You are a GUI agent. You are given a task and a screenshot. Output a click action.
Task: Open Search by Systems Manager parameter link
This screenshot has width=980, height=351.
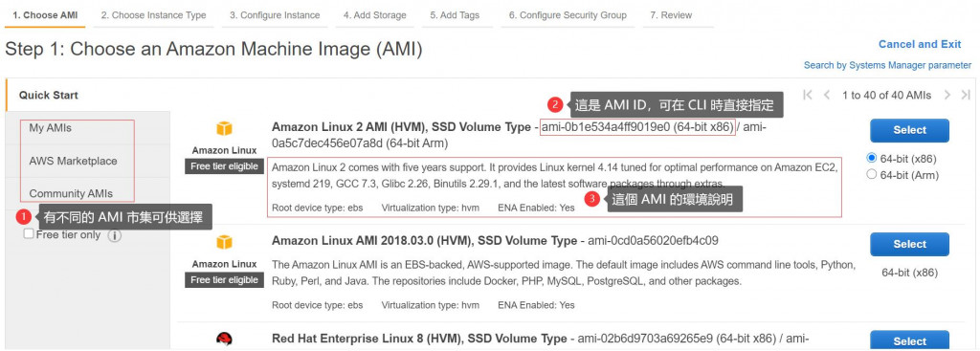tap(887, 65)
